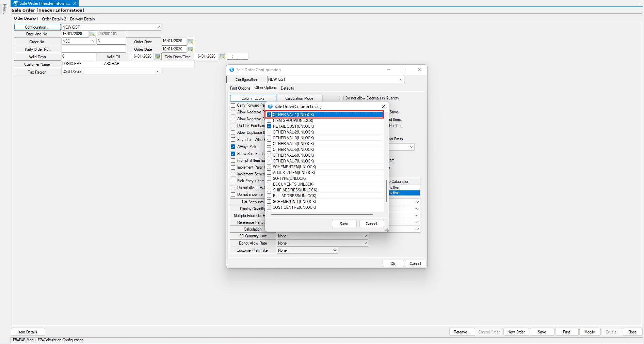
Task: Click calendar icon for Delv Date/Time
Action: pyautogui.click(x=223, y=57)
